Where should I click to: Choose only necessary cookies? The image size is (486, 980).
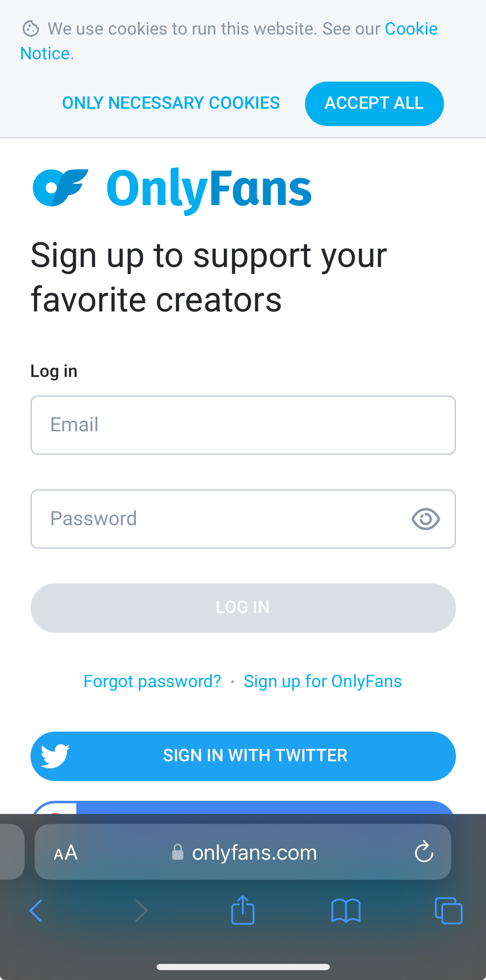[171, 103]
